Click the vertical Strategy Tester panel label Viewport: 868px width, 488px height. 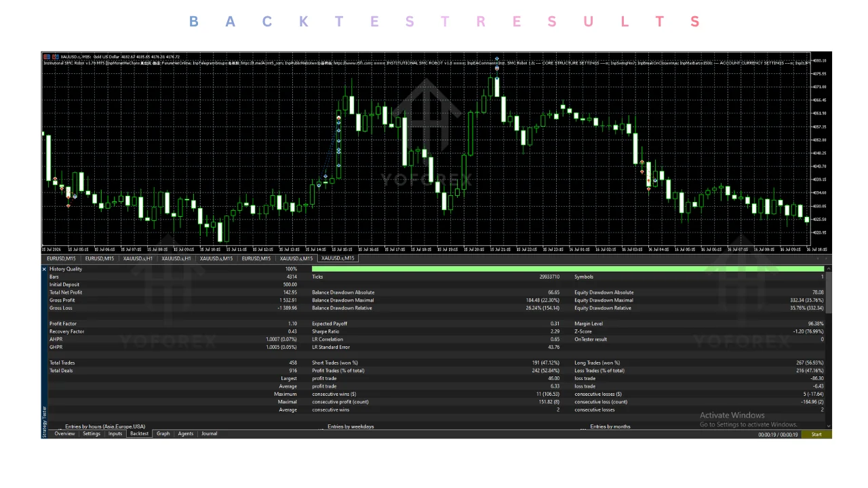pos(45,422)
